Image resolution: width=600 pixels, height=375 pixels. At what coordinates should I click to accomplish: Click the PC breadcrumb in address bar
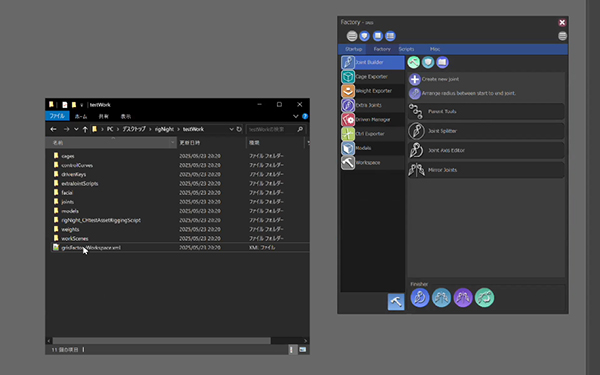pyautogui.click(x=110, y=129)
